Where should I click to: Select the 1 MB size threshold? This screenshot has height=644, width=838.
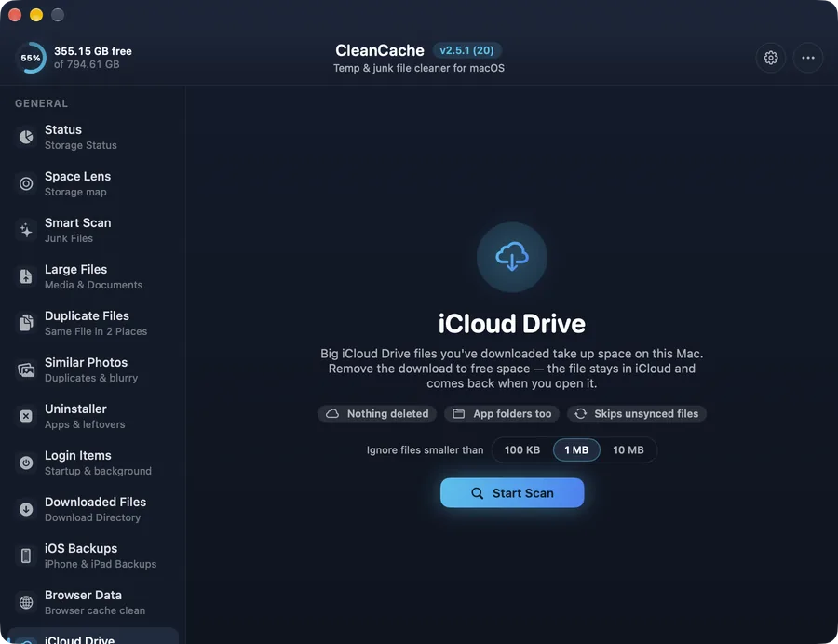(x=576, y=450)
